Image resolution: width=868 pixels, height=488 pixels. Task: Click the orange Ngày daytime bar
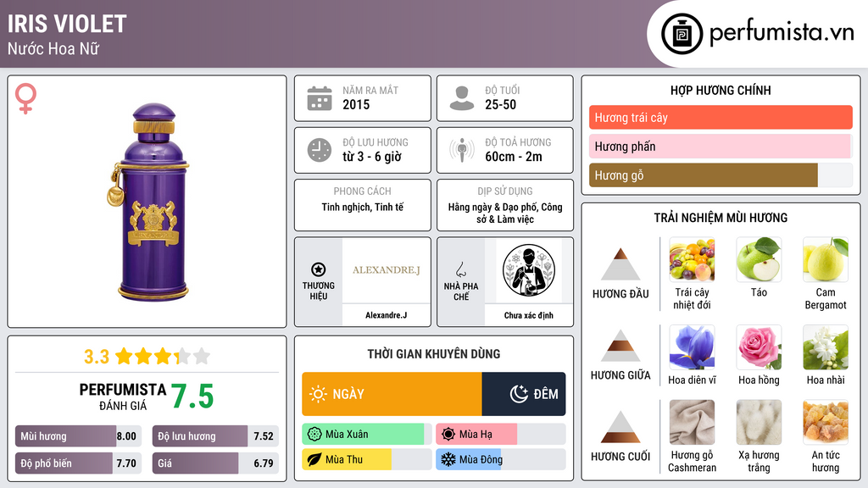(392, 394)
